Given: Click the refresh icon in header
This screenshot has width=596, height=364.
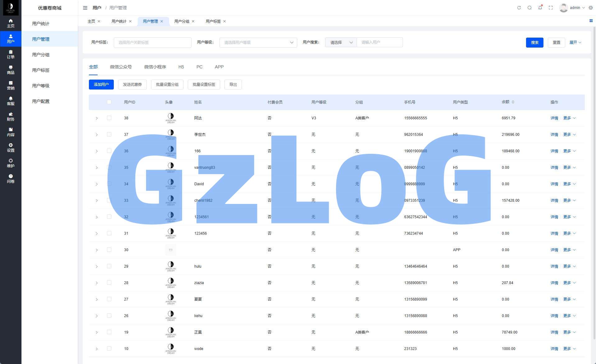Looking at the screenshot, I should [x=519, y=8].
